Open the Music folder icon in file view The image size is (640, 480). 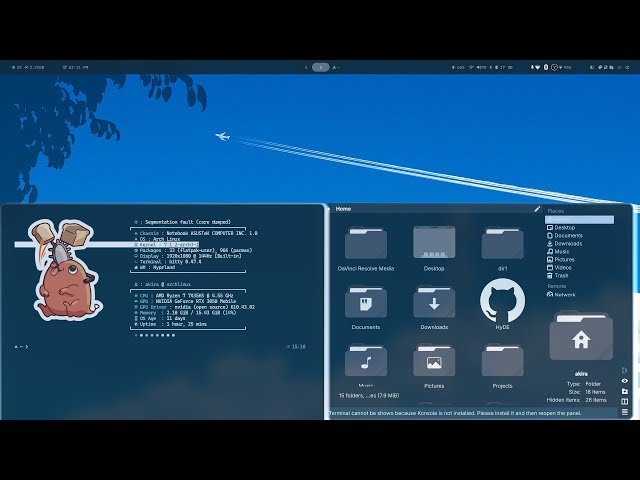point(366,361)
